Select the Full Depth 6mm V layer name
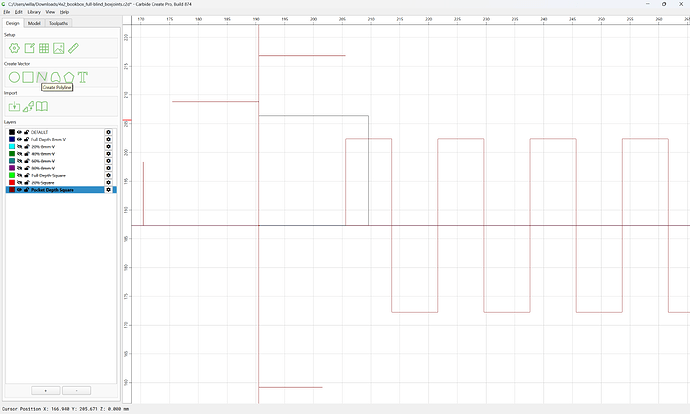 (x=48, y=139)
